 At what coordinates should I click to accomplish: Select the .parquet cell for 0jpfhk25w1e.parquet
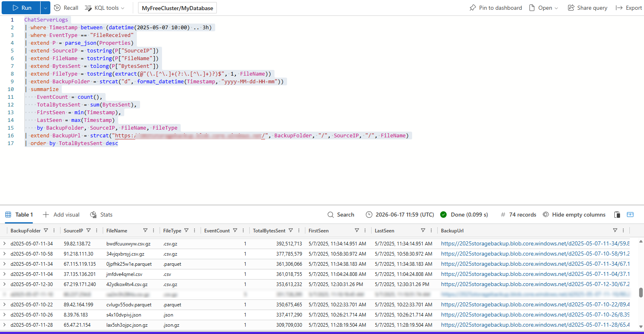(172, 264)
